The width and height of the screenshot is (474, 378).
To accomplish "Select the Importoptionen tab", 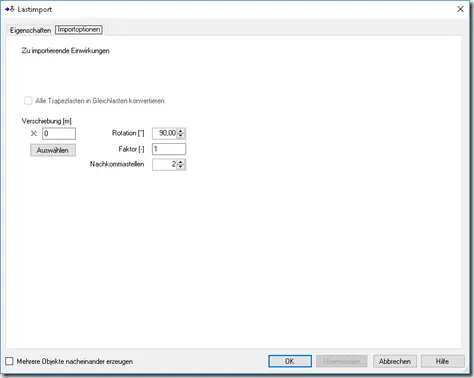I will [x=79, y=30].
